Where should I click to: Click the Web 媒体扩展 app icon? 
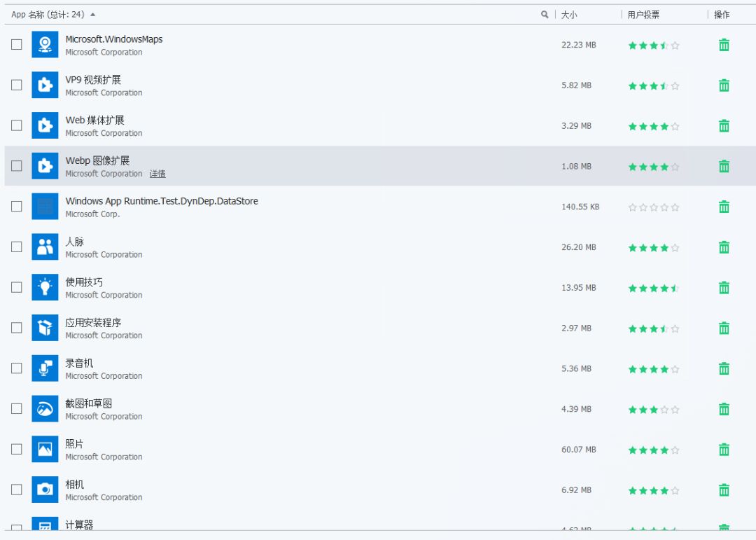[45, 125]
